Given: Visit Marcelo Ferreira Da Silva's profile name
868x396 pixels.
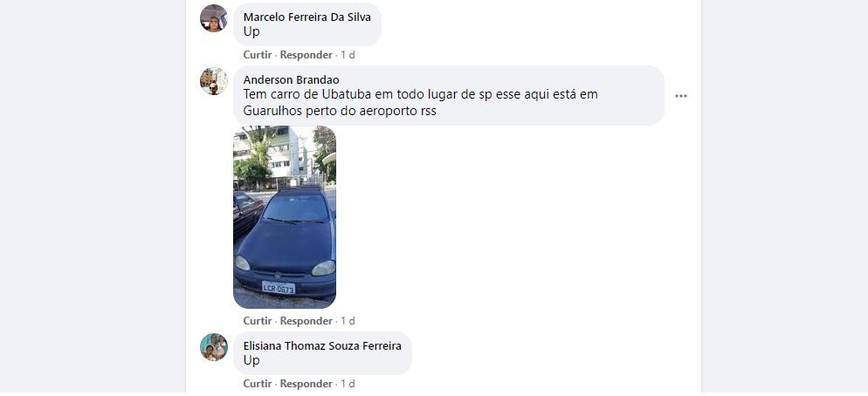Looking at the screenshot, I should [x=307, y=17].
